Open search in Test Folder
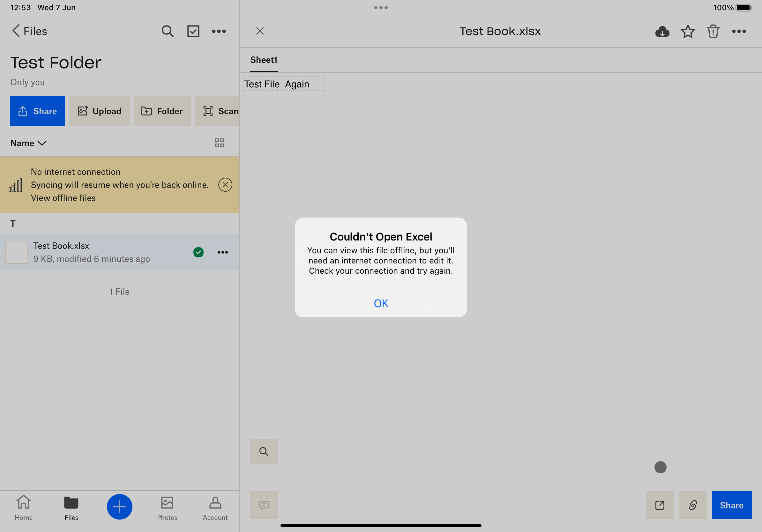Image resolution: width=762 pixels, height=532 pixels. [168, 31]
